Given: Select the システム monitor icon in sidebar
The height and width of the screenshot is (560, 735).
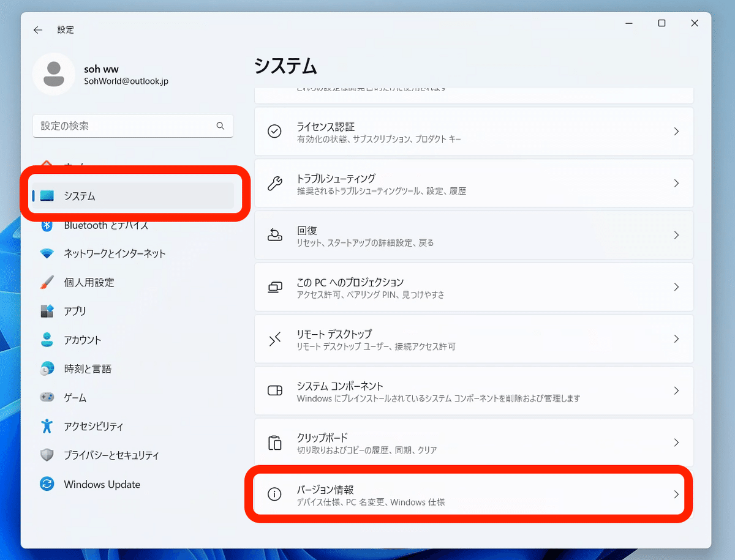Looking at the screenshot, I should [47, 196].
